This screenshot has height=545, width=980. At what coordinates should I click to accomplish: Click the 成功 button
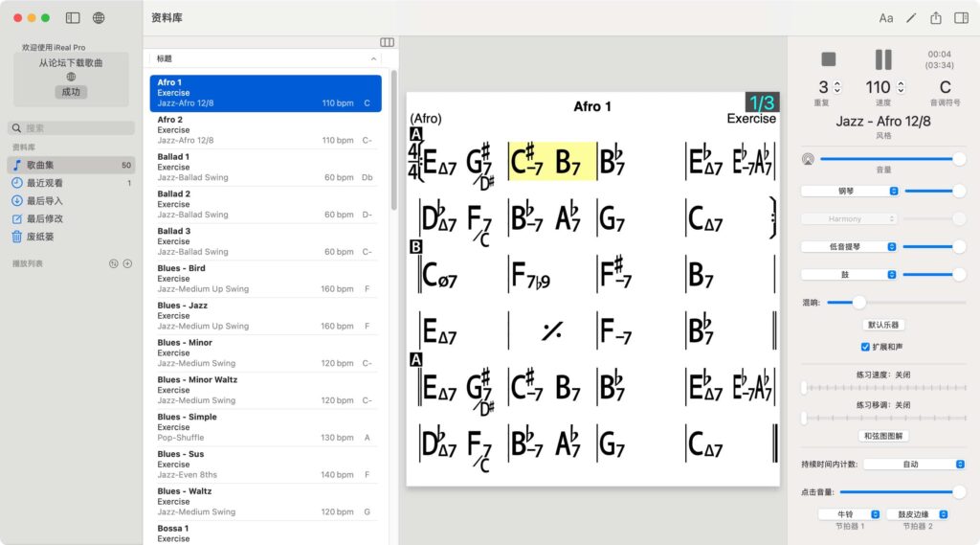tap(71, 92)
